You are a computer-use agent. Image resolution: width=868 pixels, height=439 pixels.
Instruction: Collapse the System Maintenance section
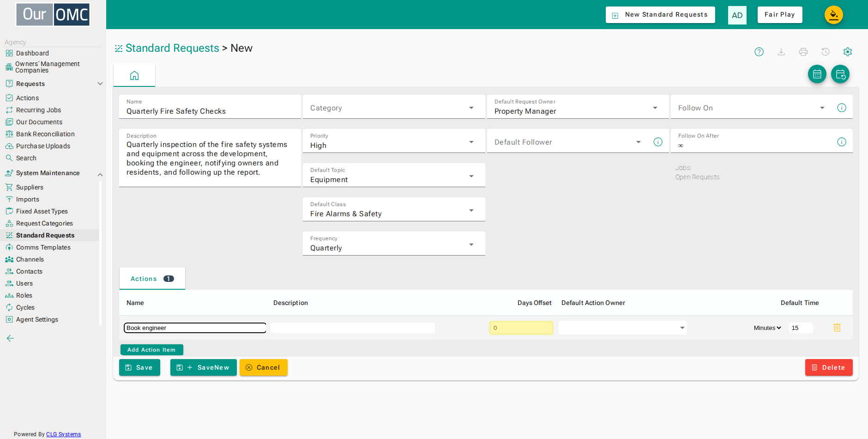(x=100, y=174)
